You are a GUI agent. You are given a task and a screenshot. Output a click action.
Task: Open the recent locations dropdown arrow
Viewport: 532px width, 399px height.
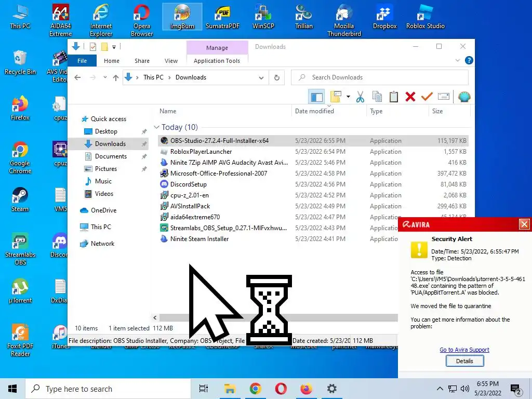coord(105,77)
